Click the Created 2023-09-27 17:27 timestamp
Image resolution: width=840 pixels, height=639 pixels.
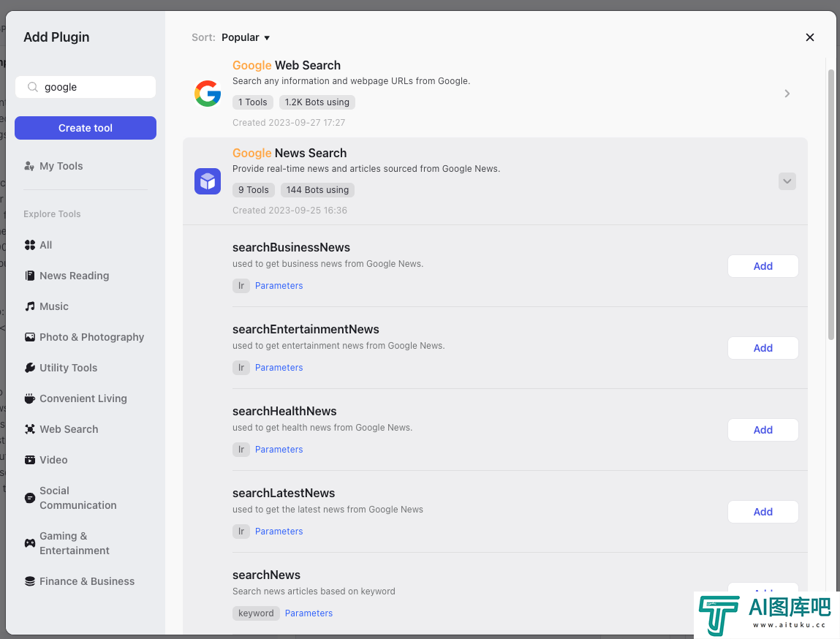coord(289,123)
